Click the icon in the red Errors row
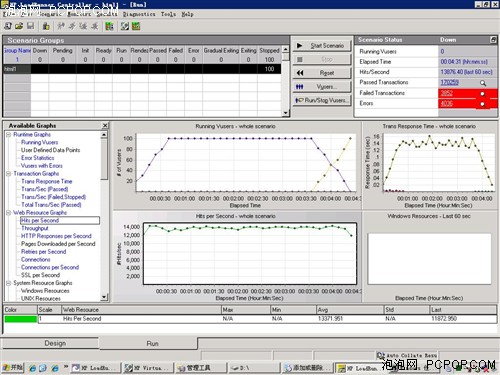 482,104
